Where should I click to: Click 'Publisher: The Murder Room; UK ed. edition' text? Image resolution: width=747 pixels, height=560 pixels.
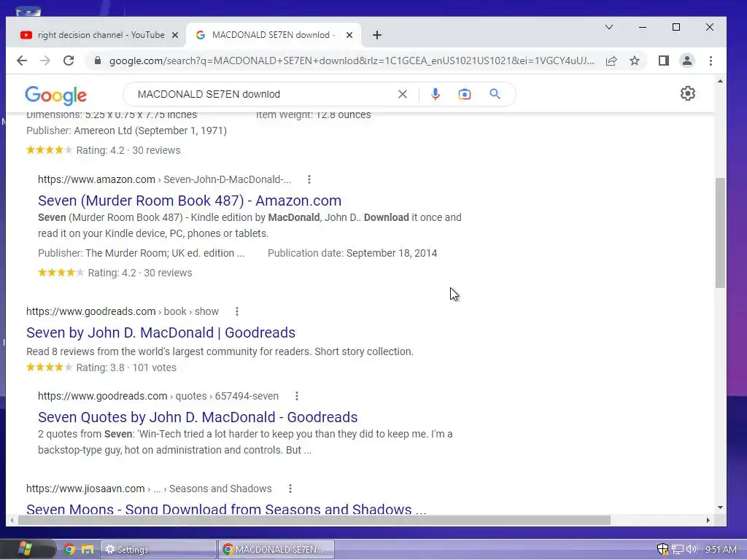coord(142,253)
